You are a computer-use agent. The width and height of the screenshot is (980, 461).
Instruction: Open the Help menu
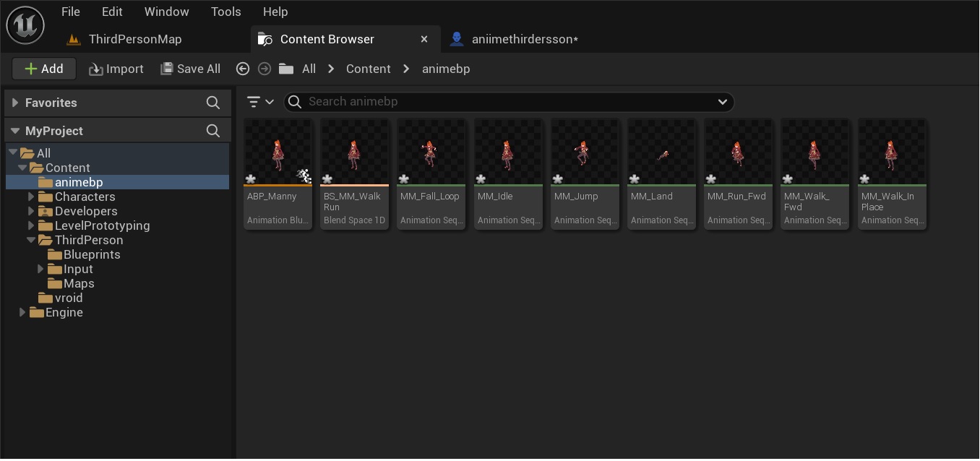click(275, 12)
